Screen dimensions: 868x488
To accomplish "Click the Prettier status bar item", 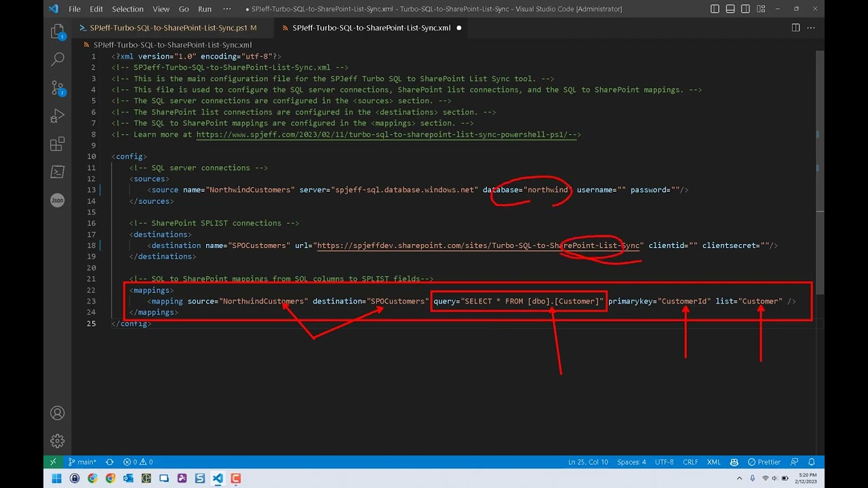I will pos(764,462).
